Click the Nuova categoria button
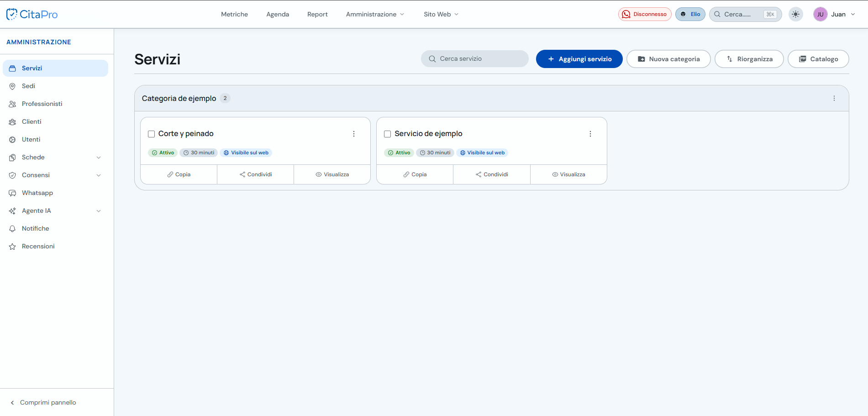868x416 pixels. click(x=668, y=59)
